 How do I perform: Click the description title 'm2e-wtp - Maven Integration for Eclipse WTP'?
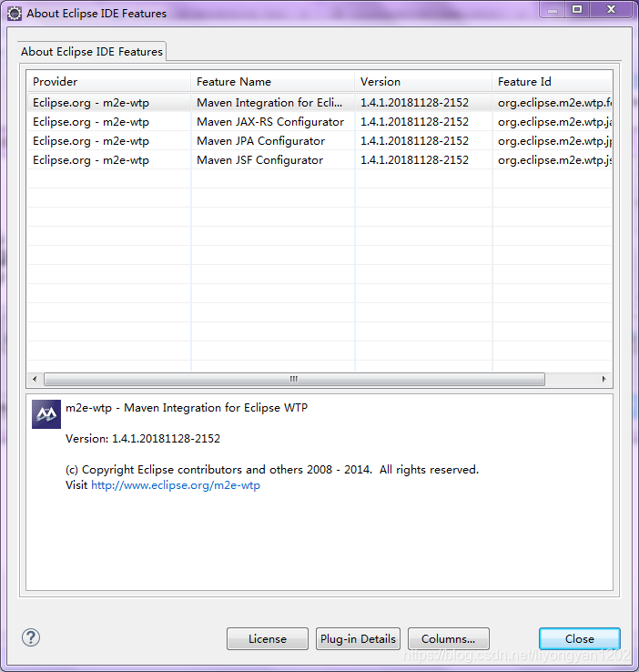[x=187, y=408]
